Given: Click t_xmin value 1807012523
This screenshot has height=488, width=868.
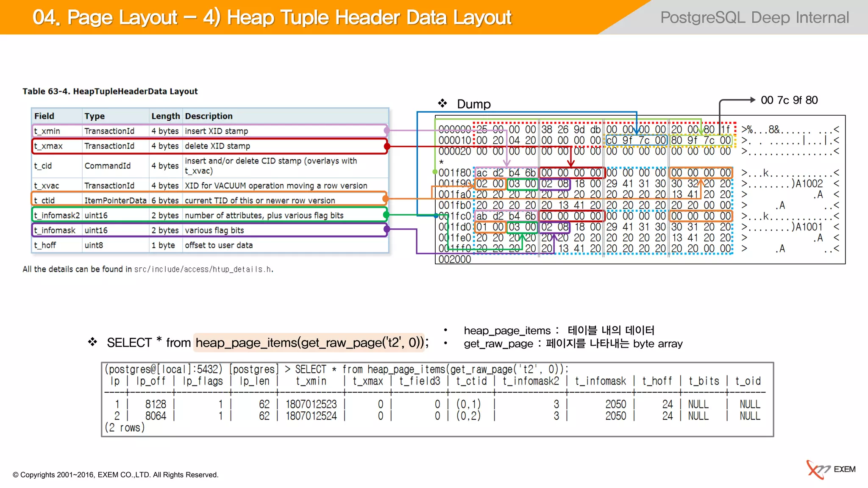Looking at the screenshot, I should 311,404.
